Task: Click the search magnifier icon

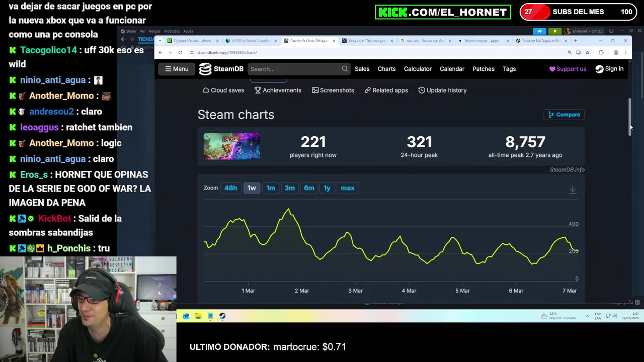Action: [x=345, y=69]
